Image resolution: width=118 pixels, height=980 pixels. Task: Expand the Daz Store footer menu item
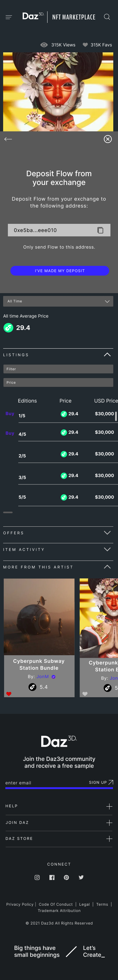[x=59, y=839]
